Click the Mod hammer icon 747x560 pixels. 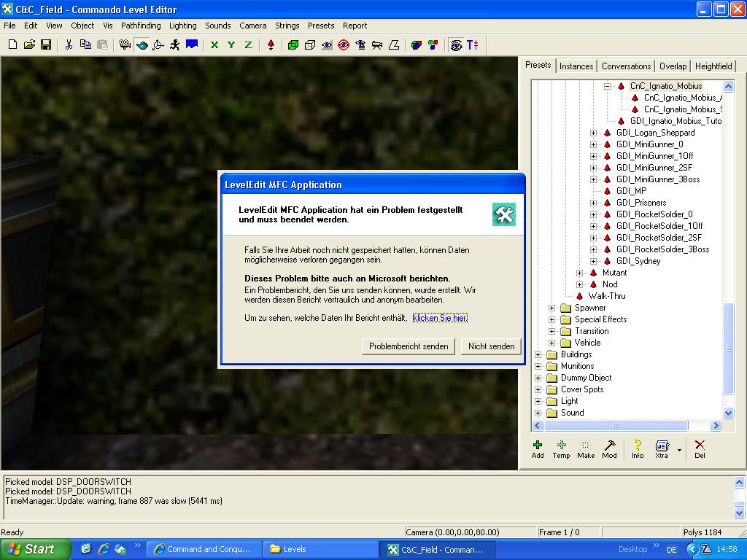click(x=609, y=448)
